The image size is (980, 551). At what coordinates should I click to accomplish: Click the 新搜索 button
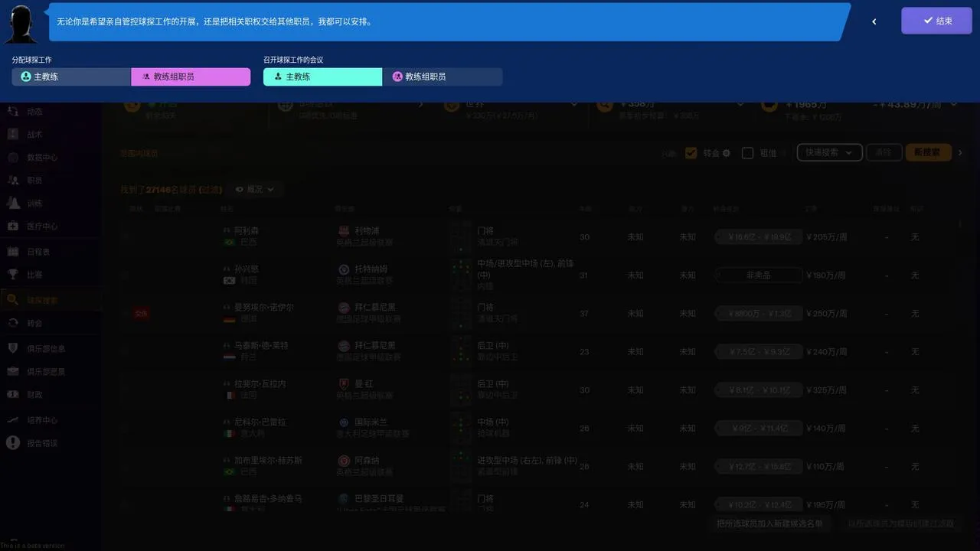pyautogui.click(x=928, y=152)
